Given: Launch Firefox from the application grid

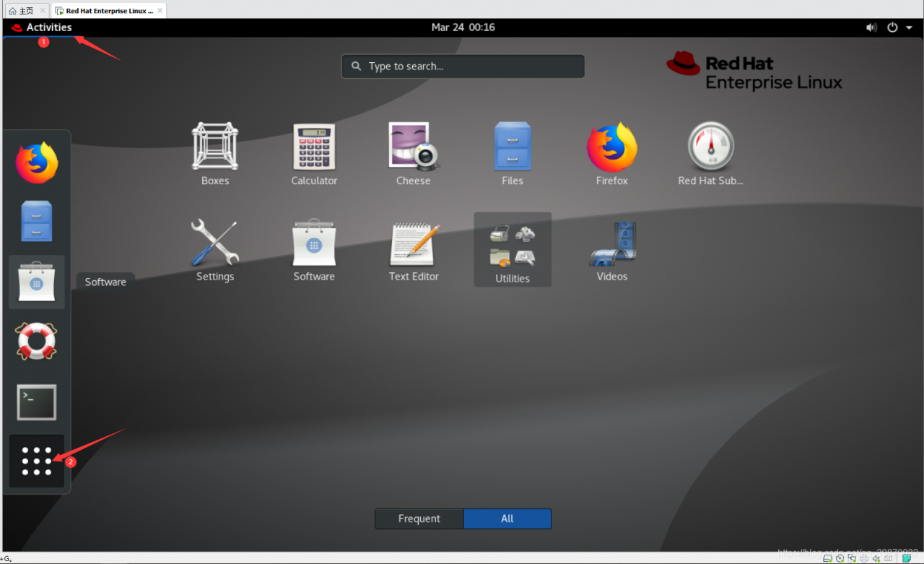Looking at the screenshot, I should click(x=612, y=154).
